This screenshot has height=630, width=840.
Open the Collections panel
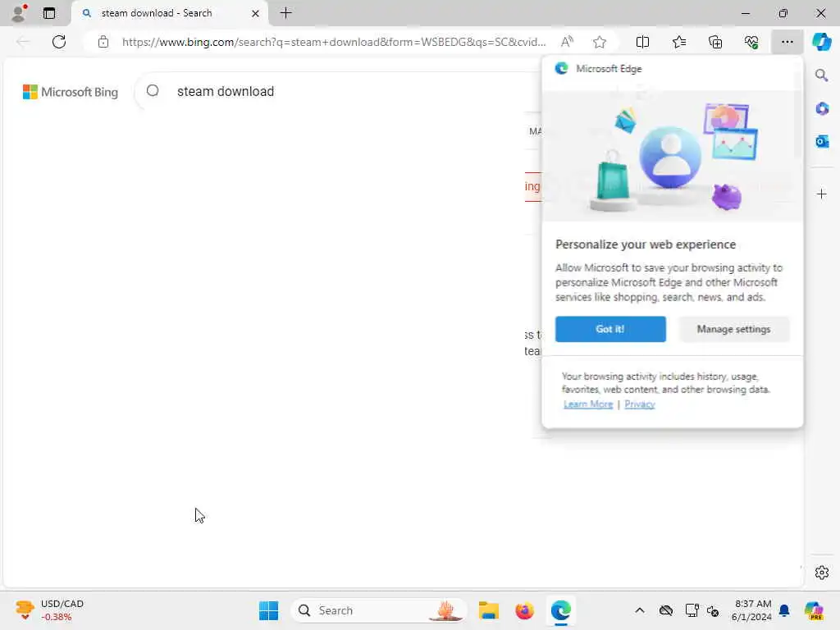click(x=715, y=42)
